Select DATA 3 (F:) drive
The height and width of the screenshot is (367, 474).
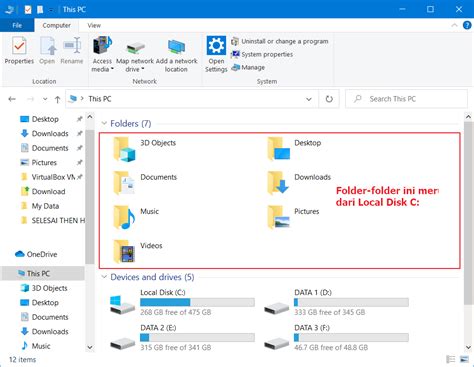pyautogui.click(x=336, y=337)
